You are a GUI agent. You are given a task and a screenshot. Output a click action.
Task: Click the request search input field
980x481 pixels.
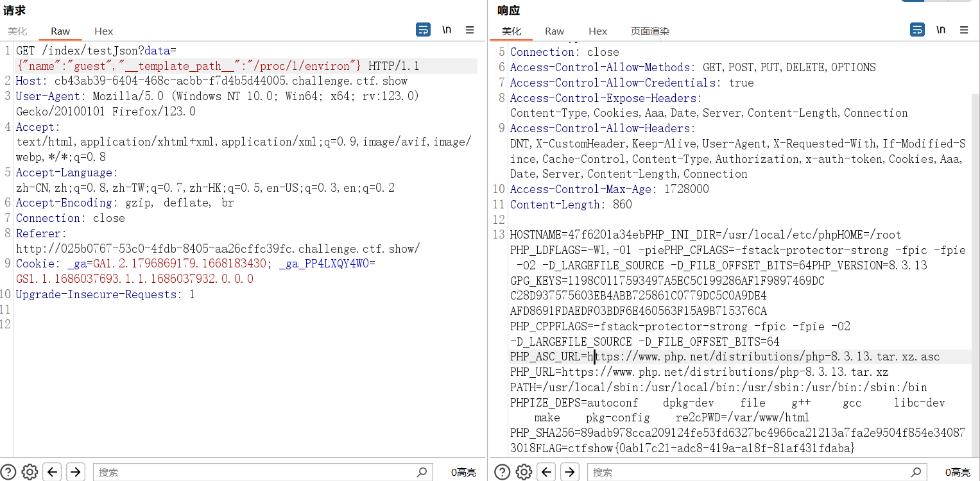pyautogui.click(x=257, y=472)
